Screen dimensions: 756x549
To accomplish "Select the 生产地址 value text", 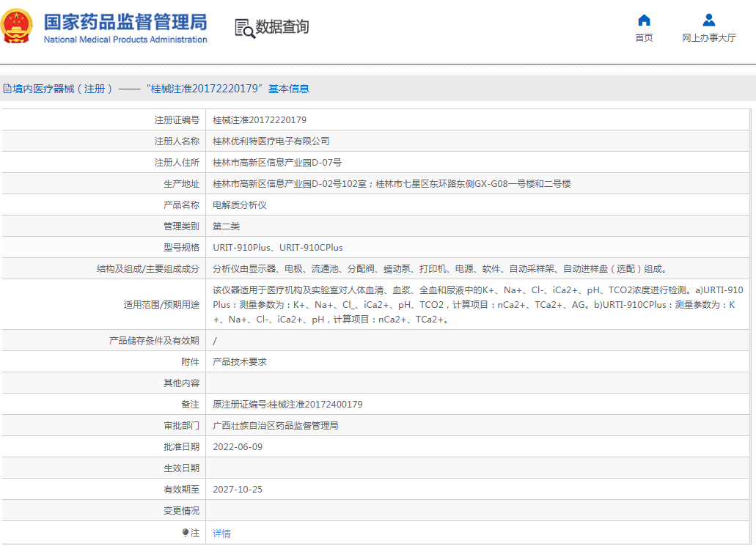I will pyautogui.click(x=392, y=184).
